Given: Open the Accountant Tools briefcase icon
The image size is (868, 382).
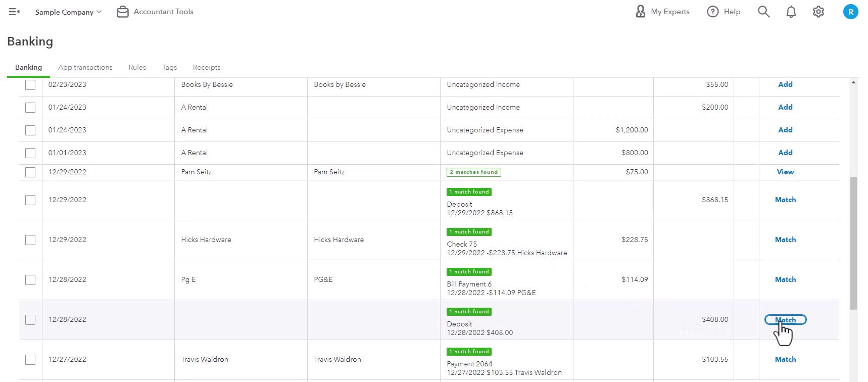Looking at the screenshot, I should [x=122, y=12].
